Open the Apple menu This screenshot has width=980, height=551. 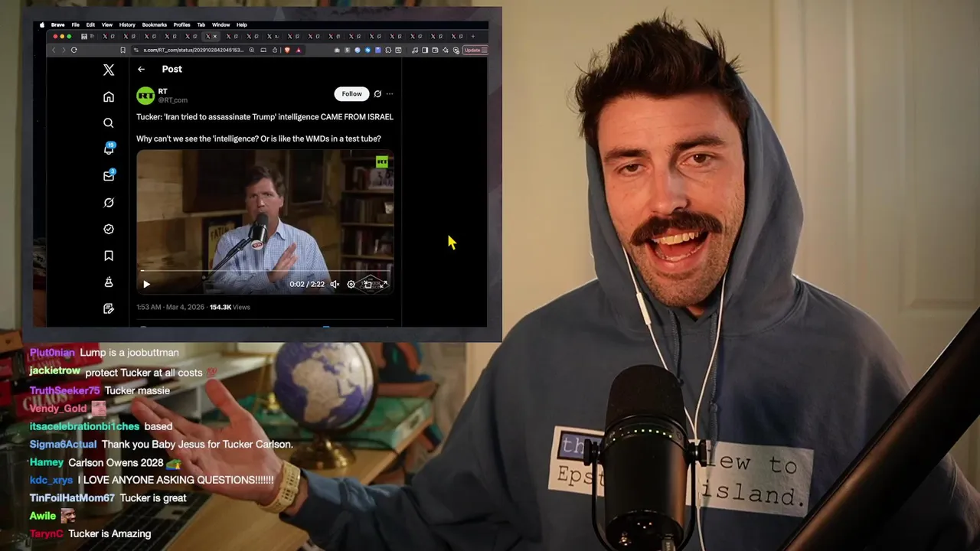[x=42, y=24]
